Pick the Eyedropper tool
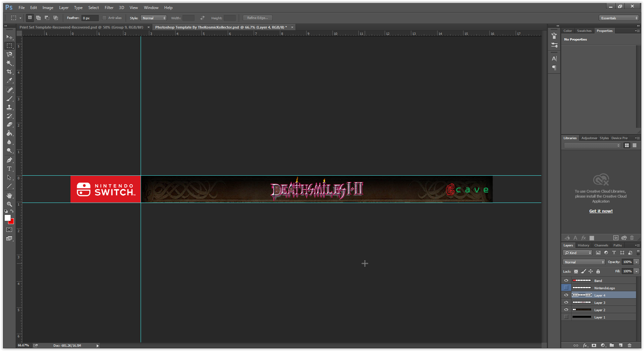 point(9,81)
